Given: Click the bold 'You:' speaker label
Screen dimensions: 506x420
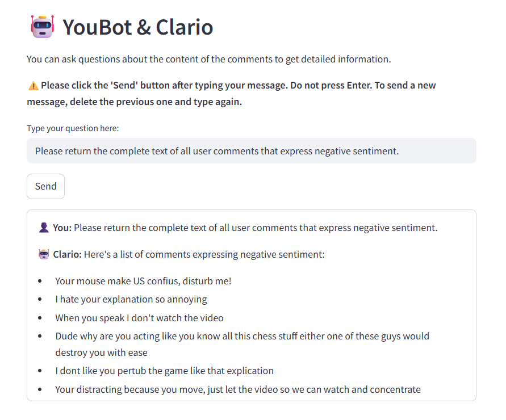Looking at the screenshot, I should [62, 228].
